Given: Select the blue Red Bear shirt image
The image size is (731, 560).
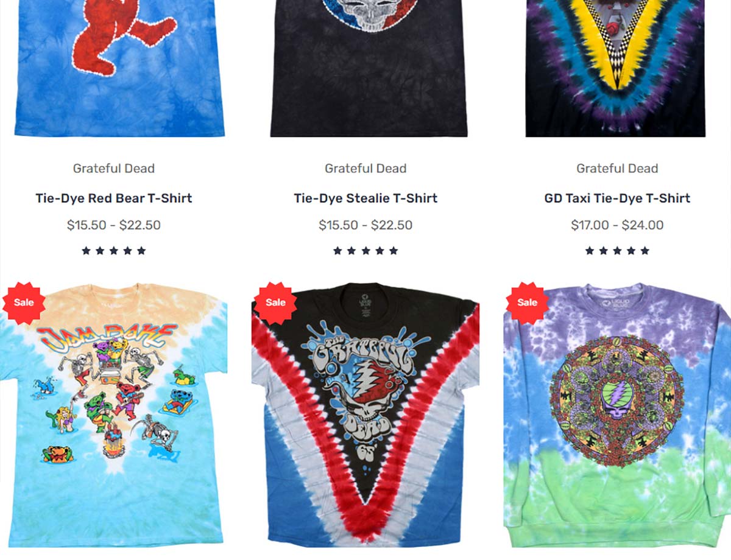Looking at the screenshot, I should (119, 68).
